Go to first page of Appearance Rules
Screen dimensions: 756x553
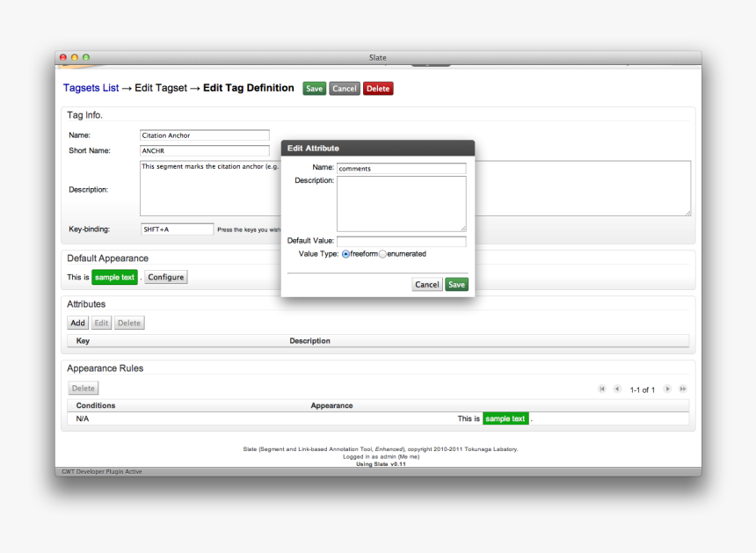(601, 389)
